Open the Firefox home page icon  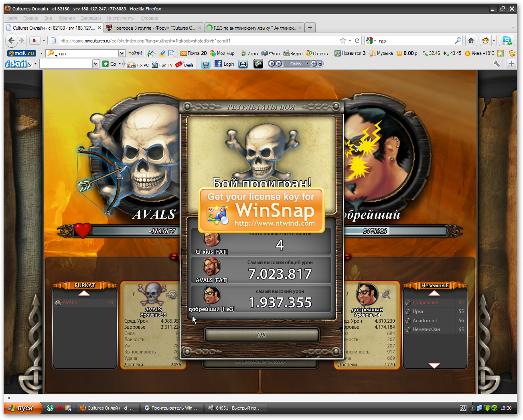[471, 40]
